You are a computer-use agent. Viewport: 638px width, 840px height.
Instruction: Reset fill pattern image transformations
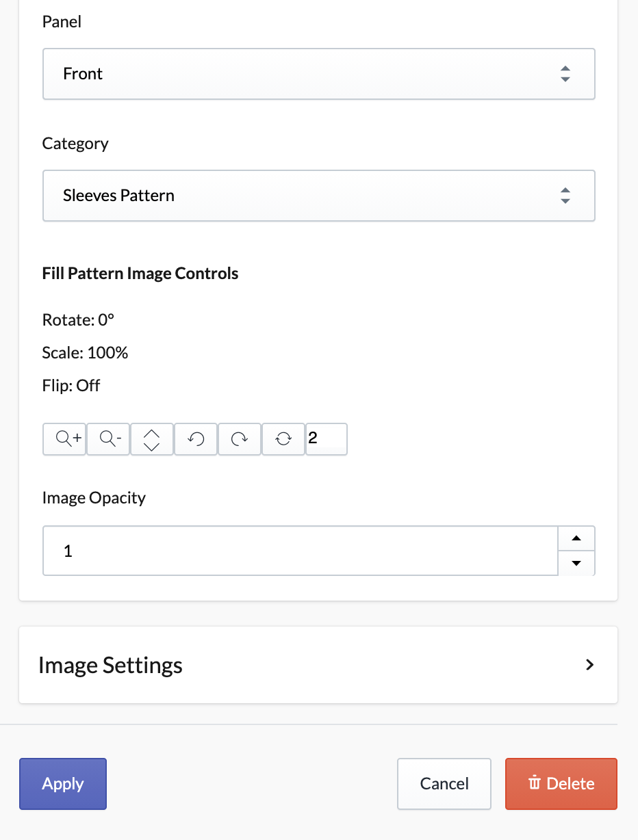click(283, 439)
